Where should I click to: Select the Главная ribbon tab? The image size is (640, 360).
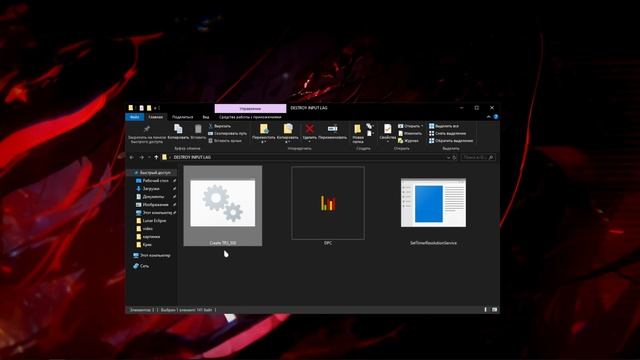[156, 117]
